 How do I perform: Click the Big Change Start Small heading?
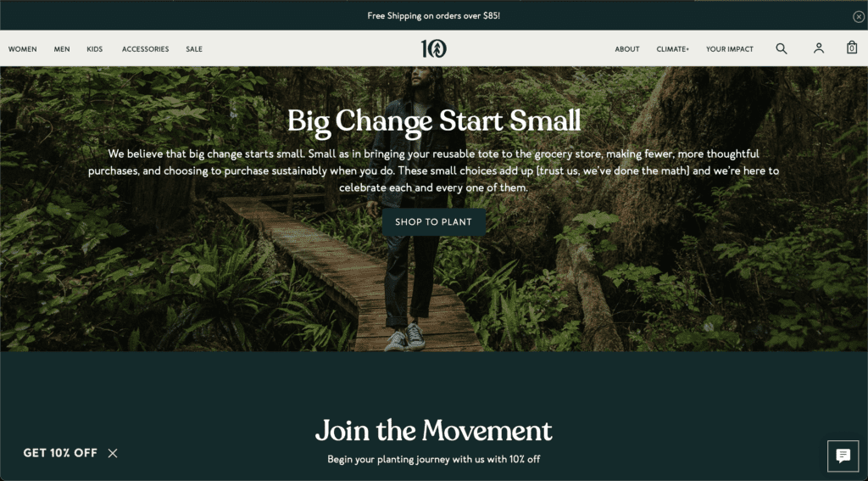434,121
